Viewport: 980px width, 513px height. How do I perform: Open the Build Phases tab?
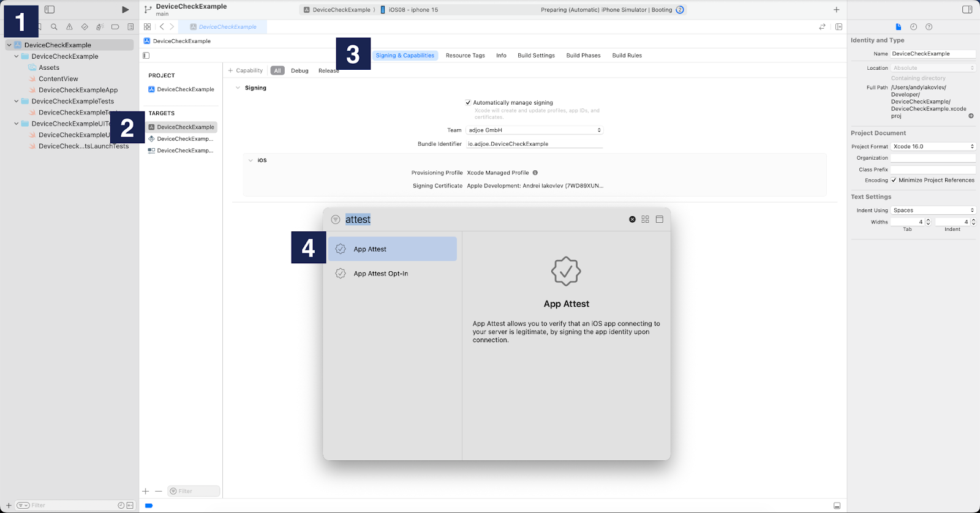coord(583,56)
